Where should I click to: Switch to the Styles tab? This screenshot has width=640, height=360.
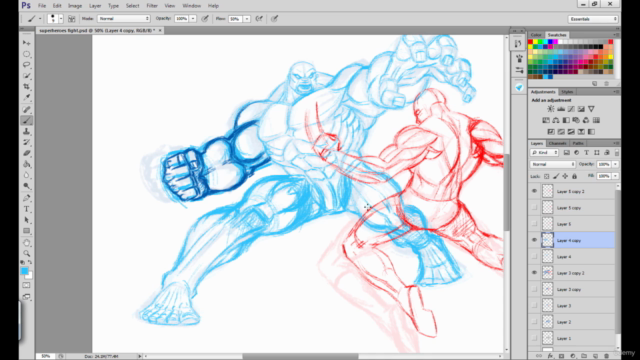click(567, 92)
